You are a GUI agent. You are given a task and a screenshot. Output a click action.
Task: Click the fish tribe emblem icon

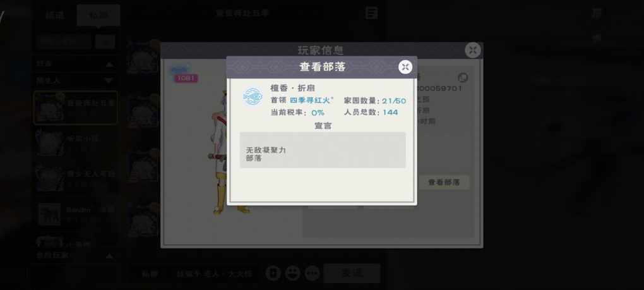pos(253,97)
